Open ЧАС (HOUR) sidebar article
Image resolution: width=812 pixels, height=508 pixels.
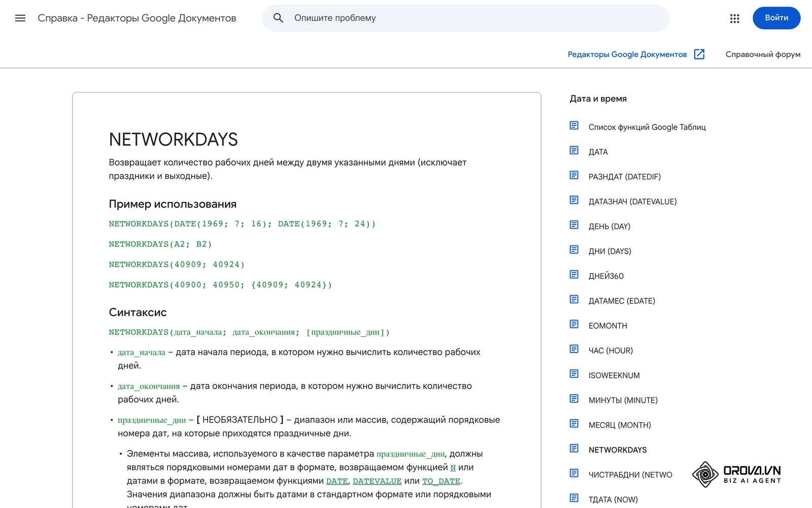click(611, 351)
